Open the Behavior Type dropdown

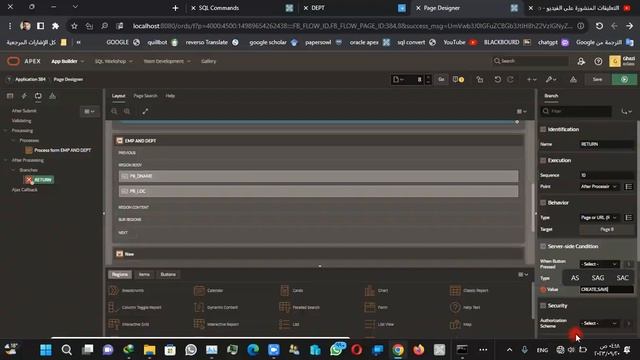point(599,218)
